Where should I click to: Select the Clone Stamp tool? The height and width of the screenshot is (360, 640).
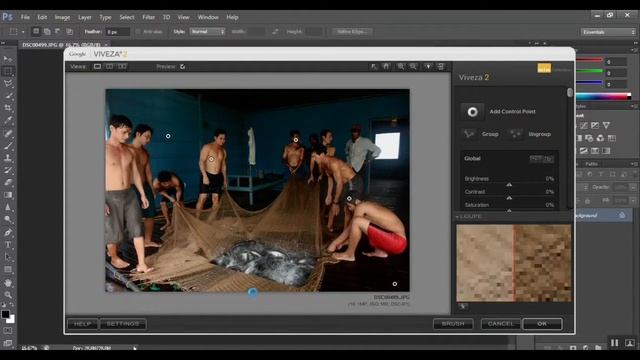8,158
